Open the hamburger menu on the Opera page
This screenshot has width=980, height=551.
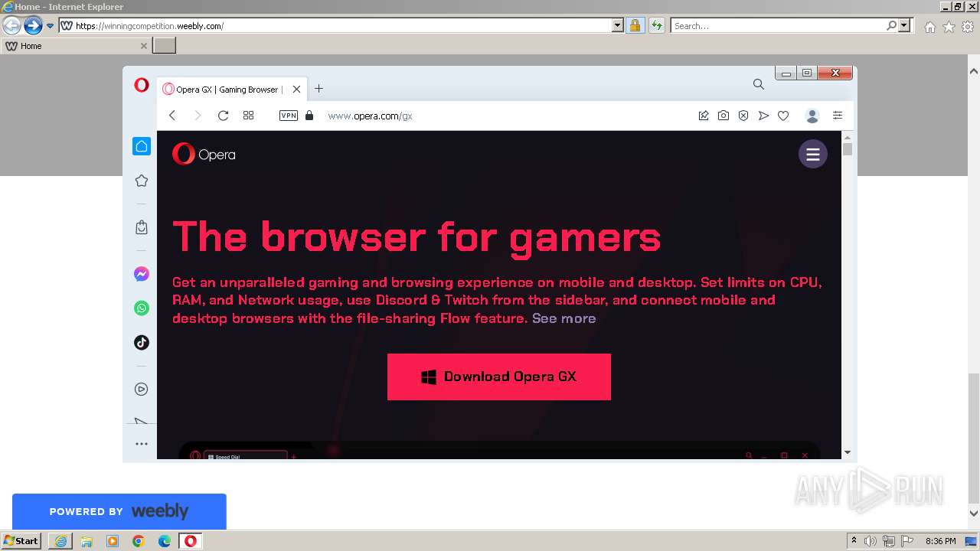pos(813,155)
